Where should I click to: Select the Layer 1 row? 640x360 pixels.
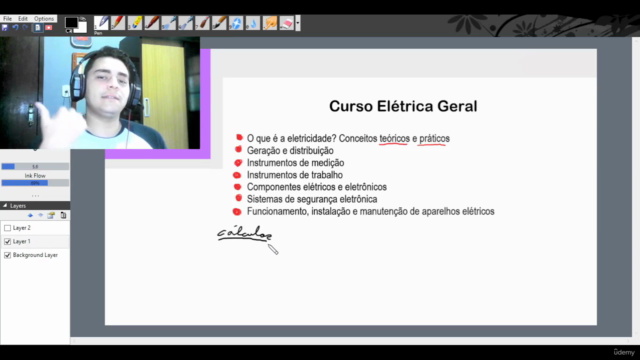tap(35, 241)
